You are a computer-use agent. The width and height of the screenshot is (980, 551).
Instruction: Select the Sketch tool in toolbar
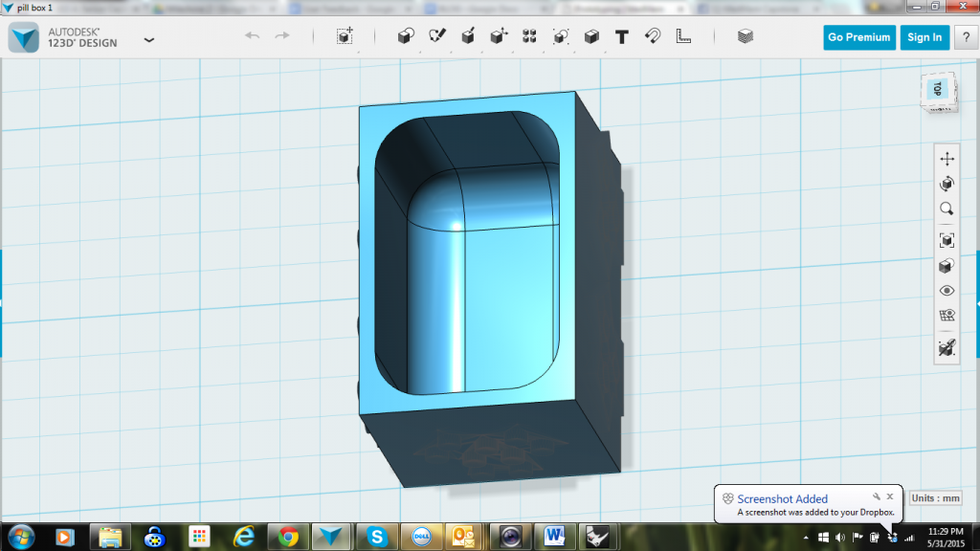437,36
